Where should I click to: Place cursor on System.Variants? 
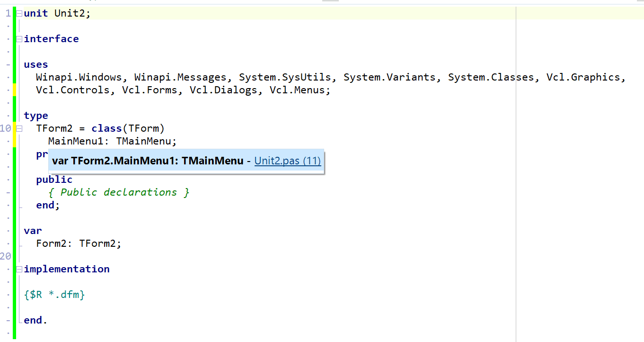[390, 77]
